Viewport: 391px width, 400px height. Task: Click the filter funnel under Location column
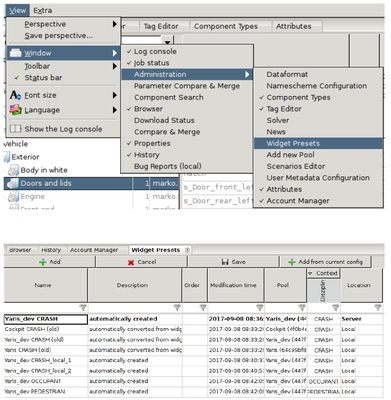(x=378, y=308)
